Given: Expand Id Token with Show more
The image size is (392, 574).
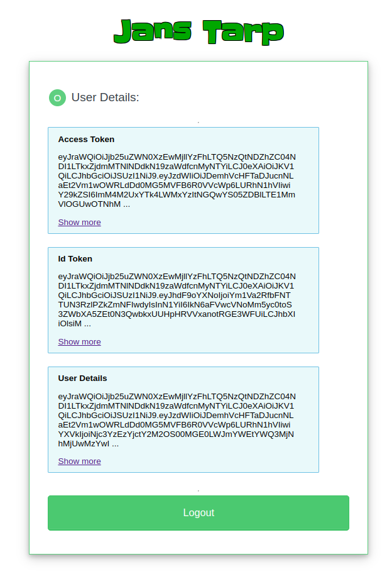Looking at the screenshot, I should pos(79,342).
